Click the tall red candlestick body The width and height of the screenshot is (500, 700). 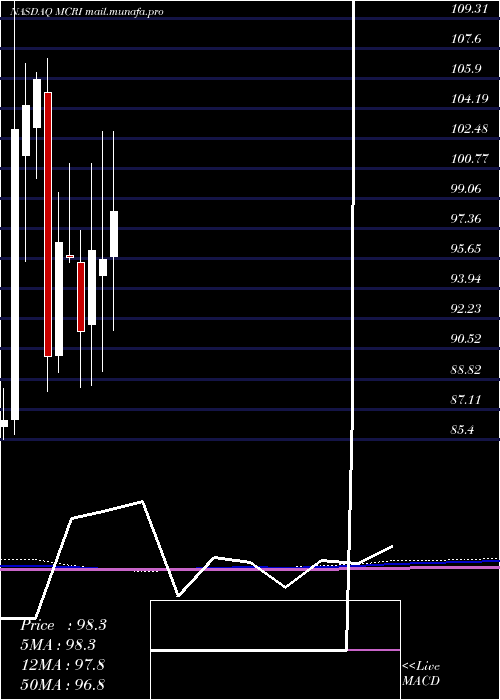click(48, 225)
